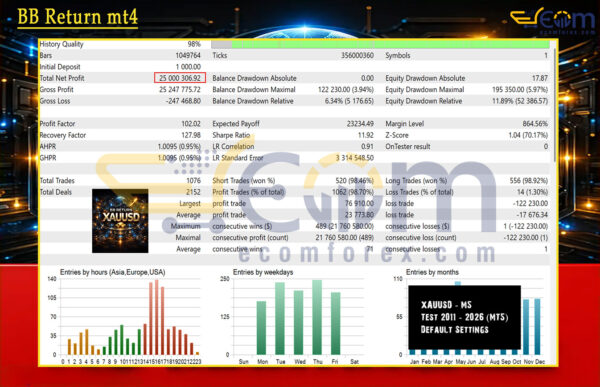Click the Gross Loss value "-247 468.80"
The width and height of the screenshot is (600, 387).
click(x=183, y=101)
